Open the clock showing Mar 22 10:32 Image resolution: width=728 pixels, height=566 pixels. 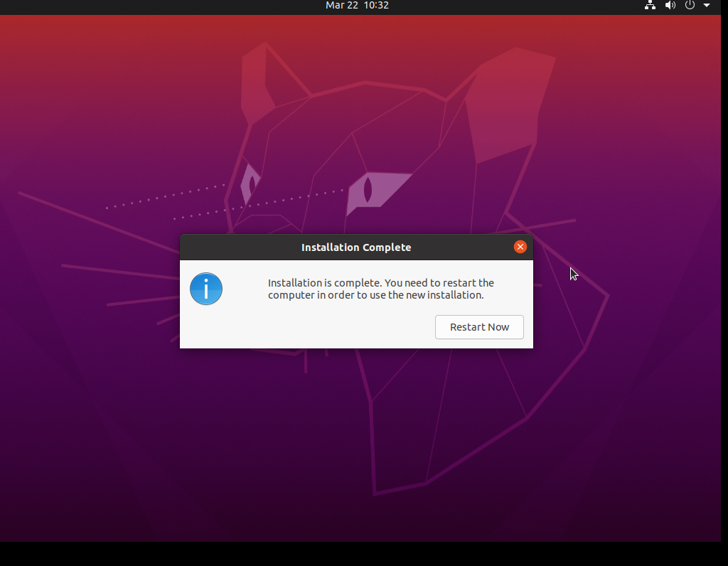[357, 5]
